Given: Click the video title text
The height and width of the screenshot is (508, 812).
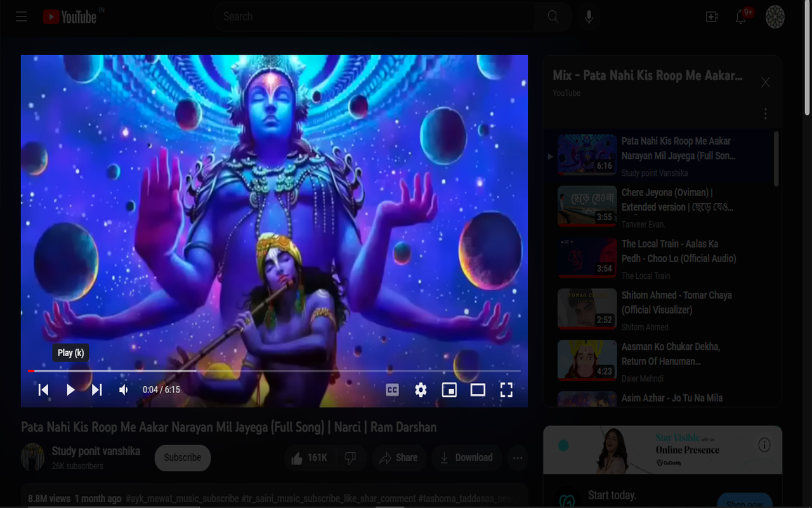Looking at the screenshot, I should coord(229,427).
